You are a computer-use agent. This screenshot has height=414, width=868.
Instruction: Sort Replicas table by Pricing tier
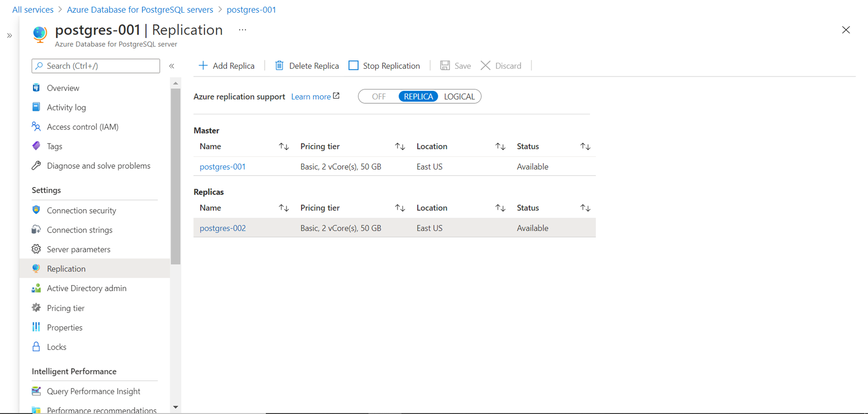(400, 208)
